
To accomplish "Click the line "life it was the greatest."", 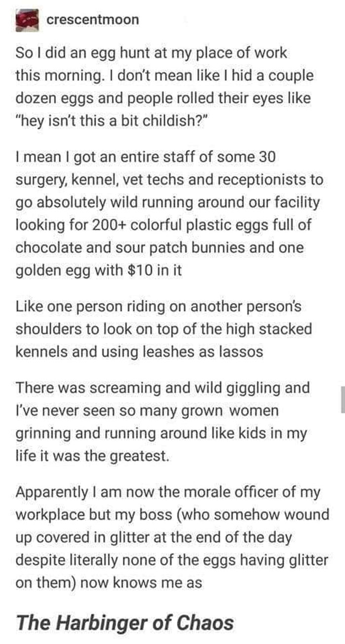I will [93, 456].
